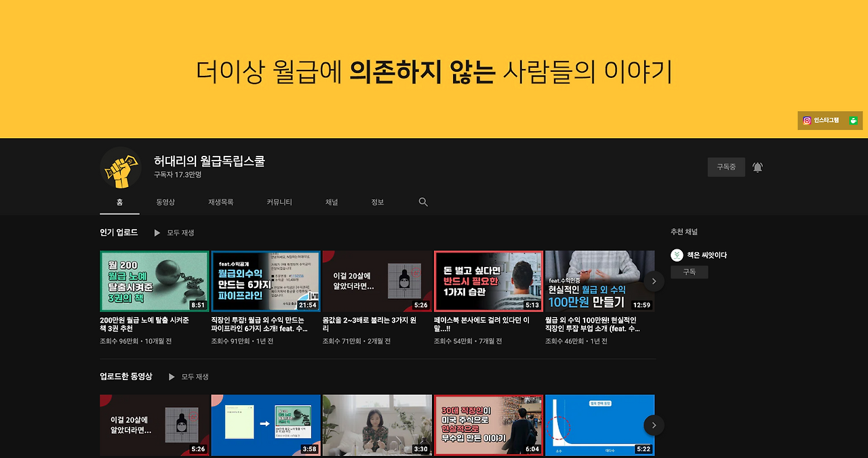
Task: Switch to the 동영상 tab
Action: pyautogui.click(x=165, y=202)
